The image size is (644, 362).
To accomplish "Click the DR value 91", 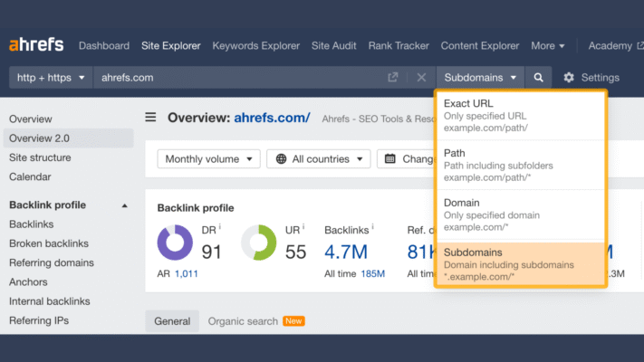I will (212, 252).
